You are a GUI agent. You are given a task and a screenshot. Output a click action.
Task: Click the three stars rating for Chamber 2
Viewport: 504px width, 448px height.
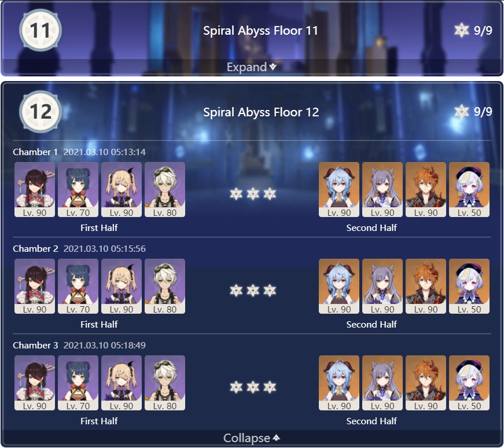[x=253, y=291]
